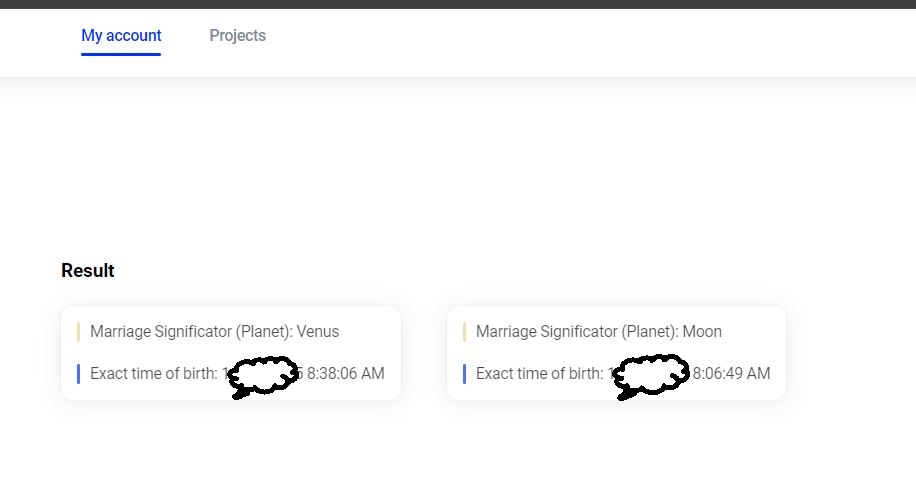Click the "Exact time of birth" label in Moon card

pos(538,374)
